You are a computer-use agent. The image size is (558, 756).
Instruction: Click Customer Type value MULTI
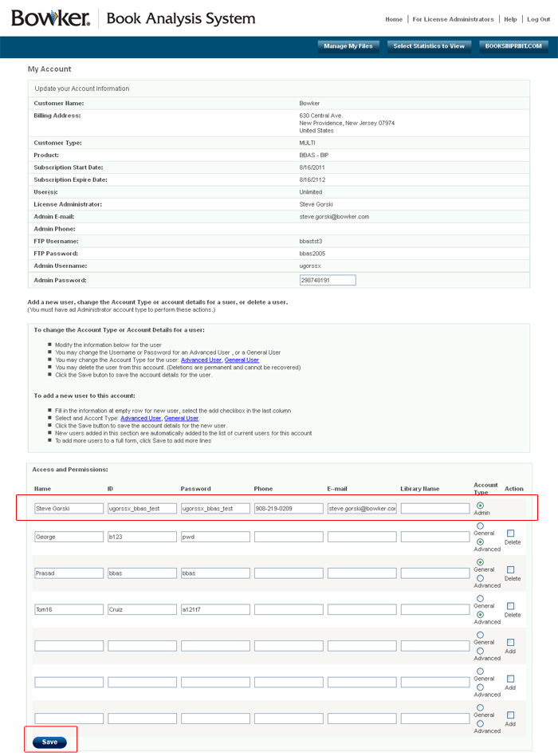[x=307, y=144]
